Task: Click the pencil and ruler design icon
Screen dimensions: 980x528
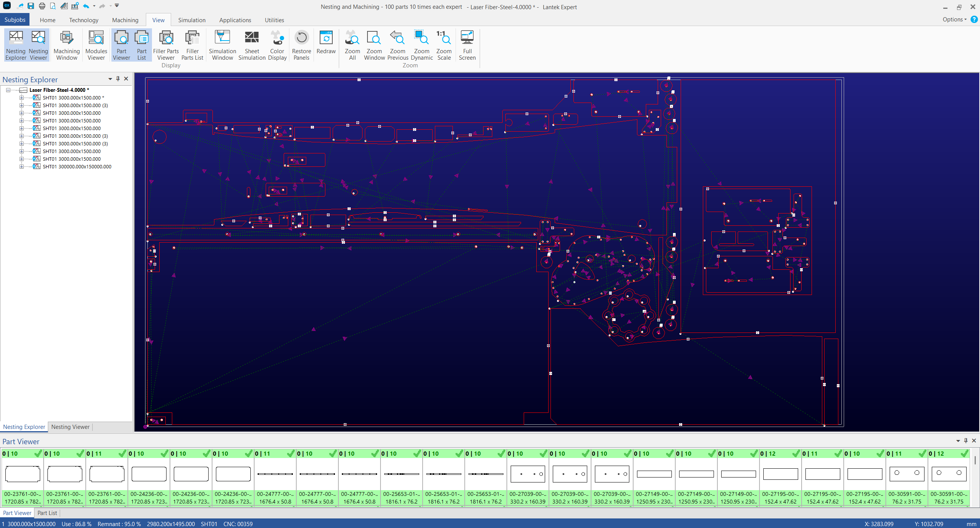Action: pos(64,6)
